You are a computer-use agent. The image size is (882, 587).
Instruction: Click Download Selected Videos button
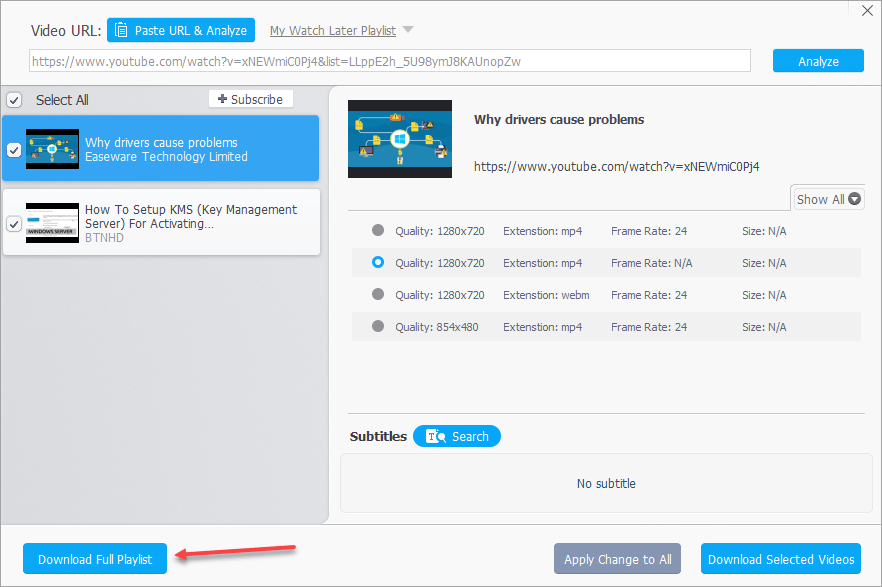click(781, 559)
